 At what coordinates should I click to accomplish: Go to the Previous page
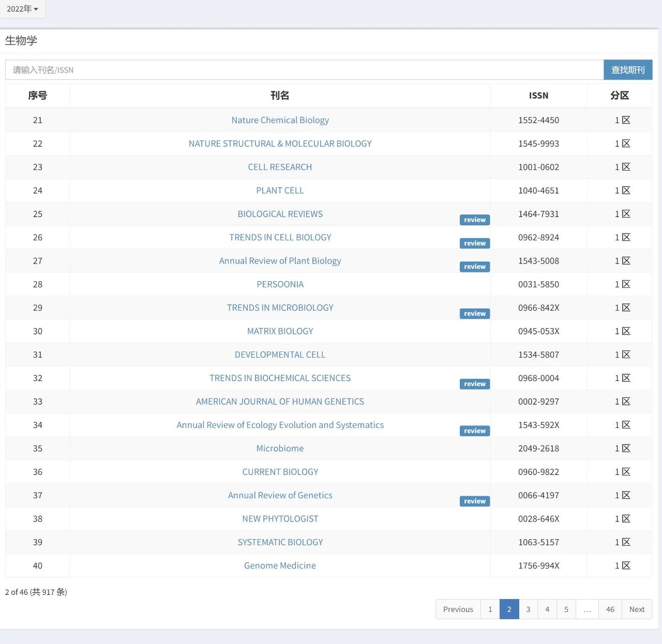458,609
